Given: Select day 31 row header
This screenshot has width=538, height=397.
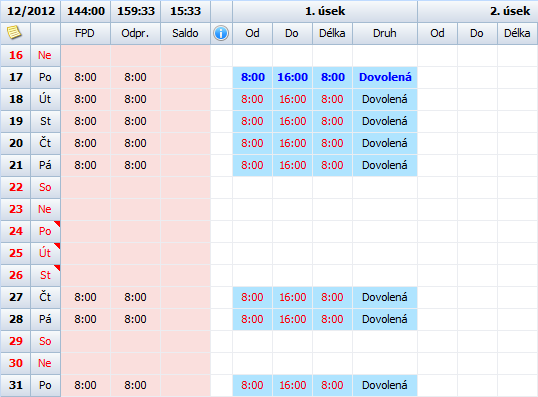Looking at the screenshot, I should pos(16,385).
